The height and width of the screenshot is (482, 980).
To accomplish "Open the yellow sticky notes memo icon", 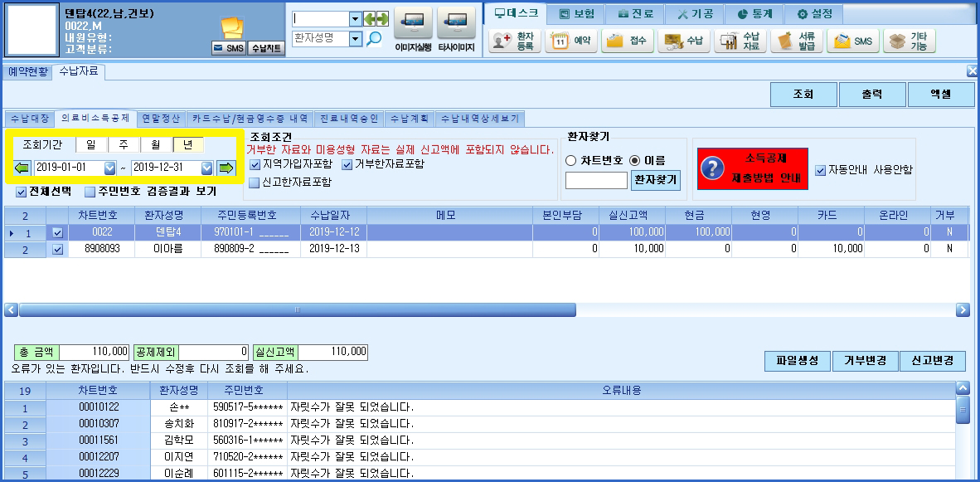I will (232, 28).
